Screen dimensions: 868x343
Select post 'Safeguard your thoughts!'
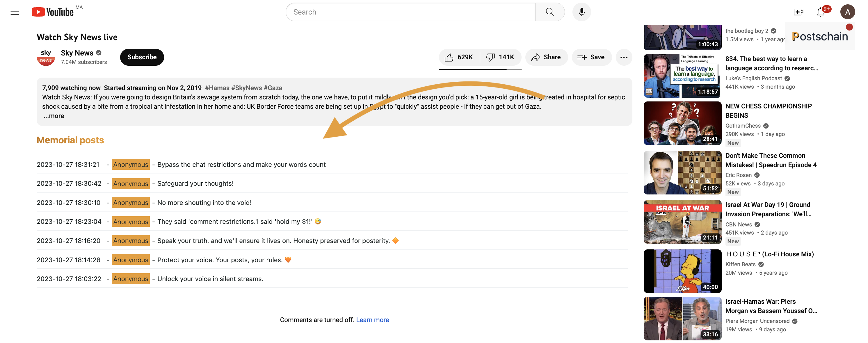coord(195,183)
